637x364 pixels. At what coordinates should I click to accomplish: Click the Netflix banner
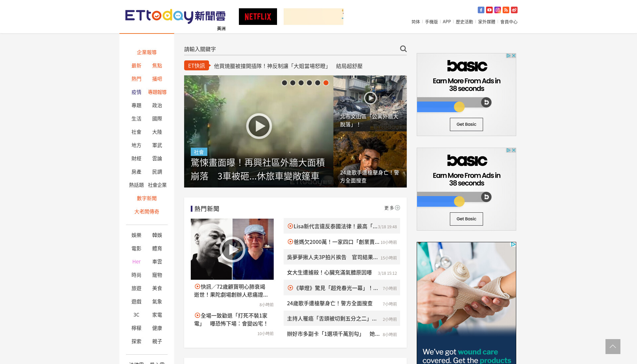pos(258,17)
